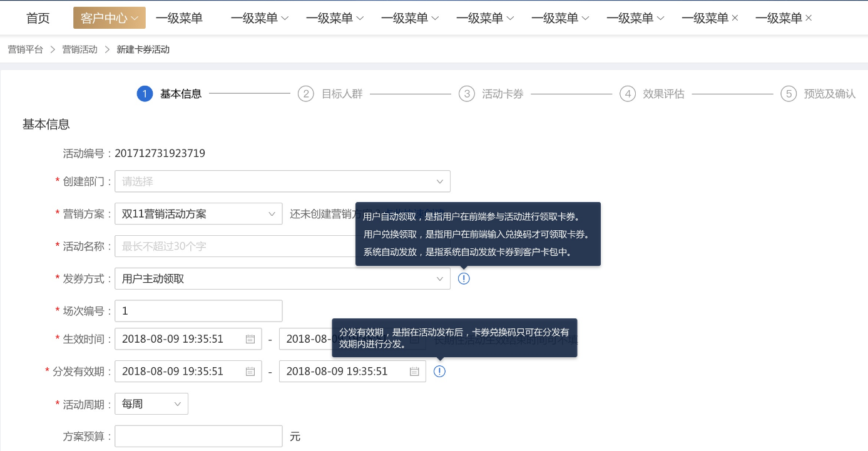Open calendar icon in 分发有效期 start field
The image size is (868, 451).
(x=250, y=372)
